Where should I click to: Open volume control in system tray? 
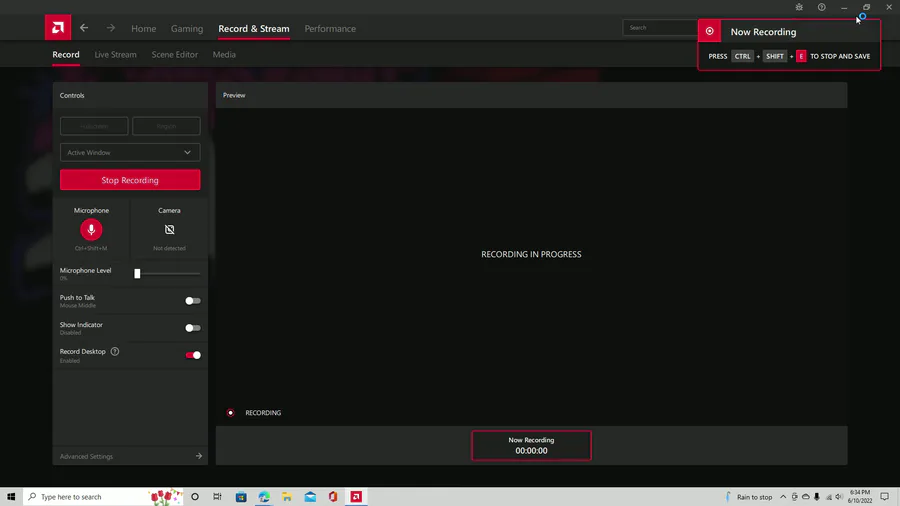tap(839, 497)
